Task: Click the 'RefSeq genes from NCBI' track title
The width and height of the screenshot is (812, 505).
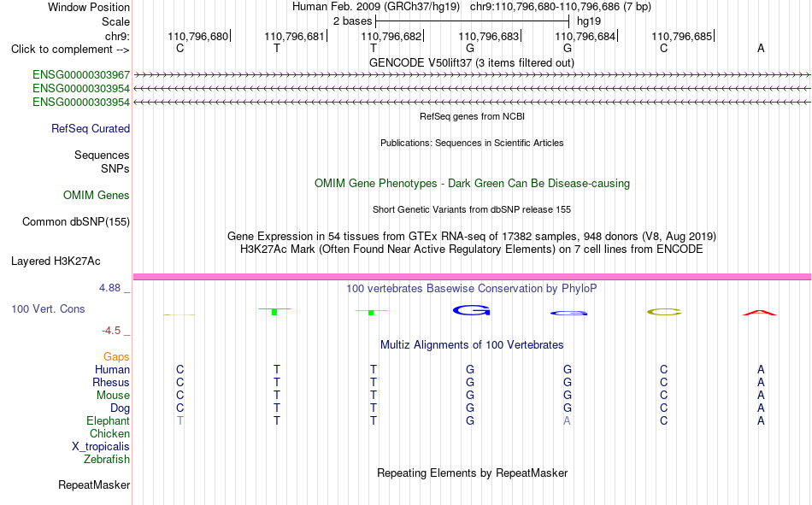Action: click(x=472, y=116)
